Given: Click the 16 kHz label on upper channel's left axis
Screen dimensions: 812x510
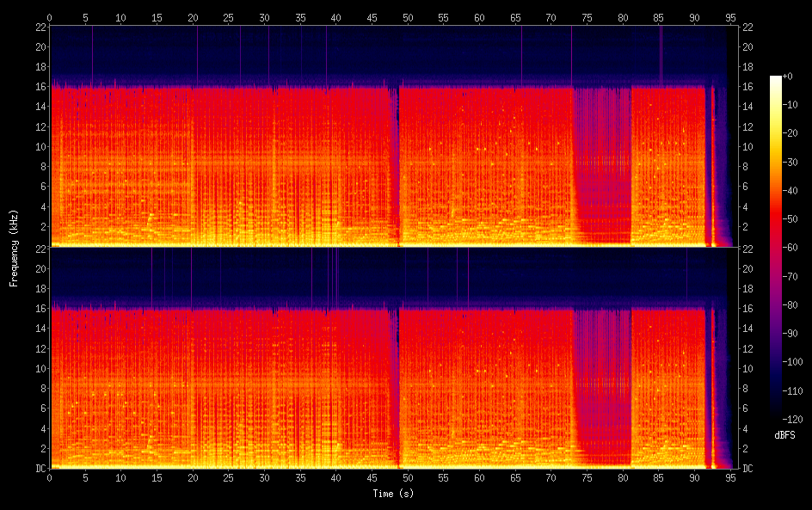Looking at the screenshot, I should tap(39, 87).
